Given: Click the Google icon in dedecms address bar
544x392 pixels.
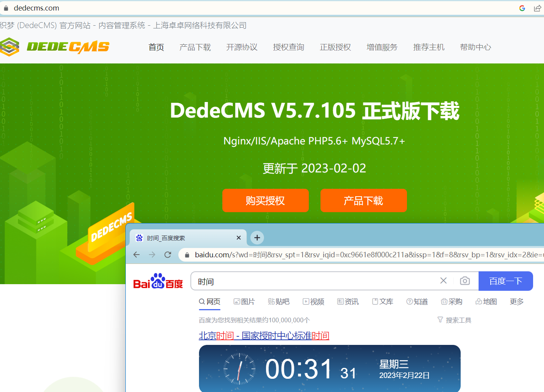Looking at the screenshot, I should click(522, 8).
